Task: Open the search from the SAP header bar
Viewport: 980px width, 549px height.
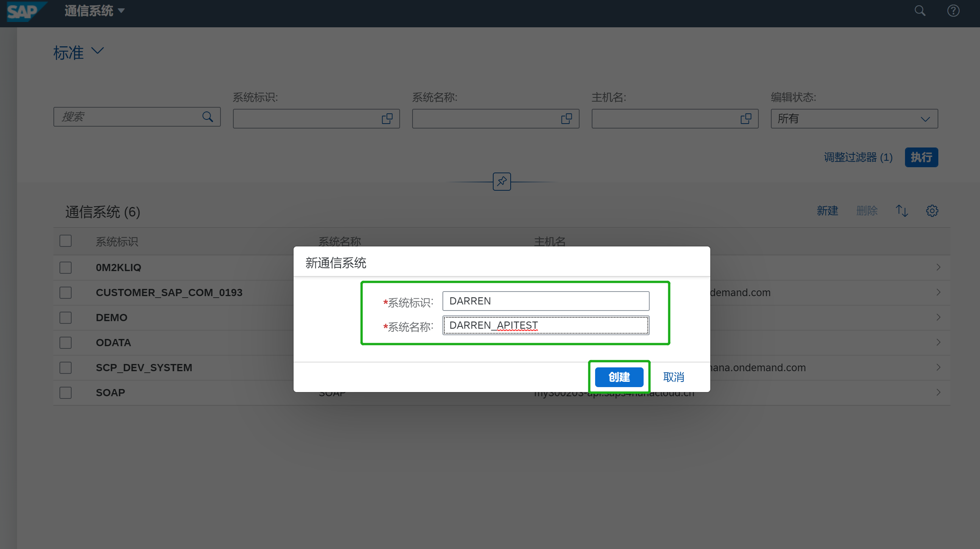Action: (x=919, y=11)
